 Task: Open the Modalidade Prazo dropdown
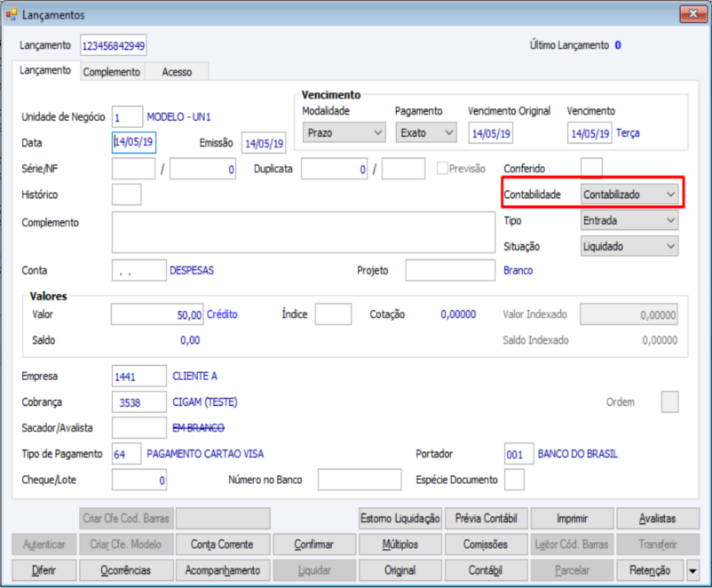click(x=344, y=132)
